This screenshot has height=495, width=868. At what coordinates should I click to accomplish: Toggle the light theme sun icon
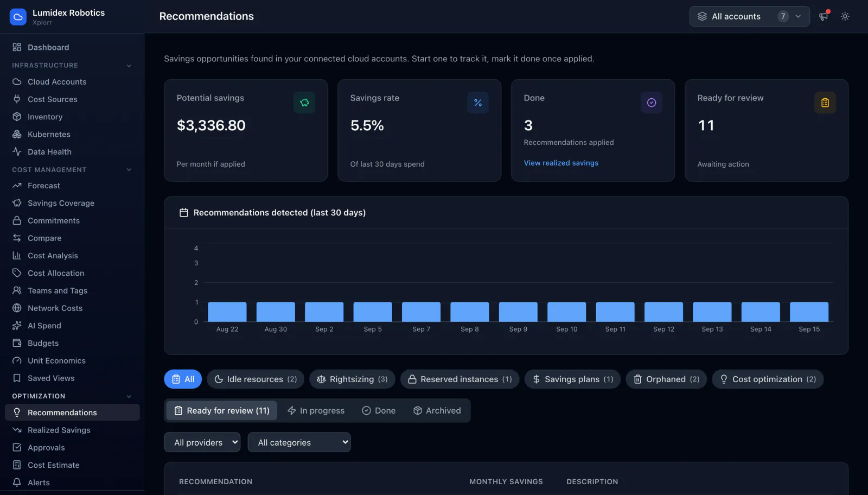(x=845, y=16)
